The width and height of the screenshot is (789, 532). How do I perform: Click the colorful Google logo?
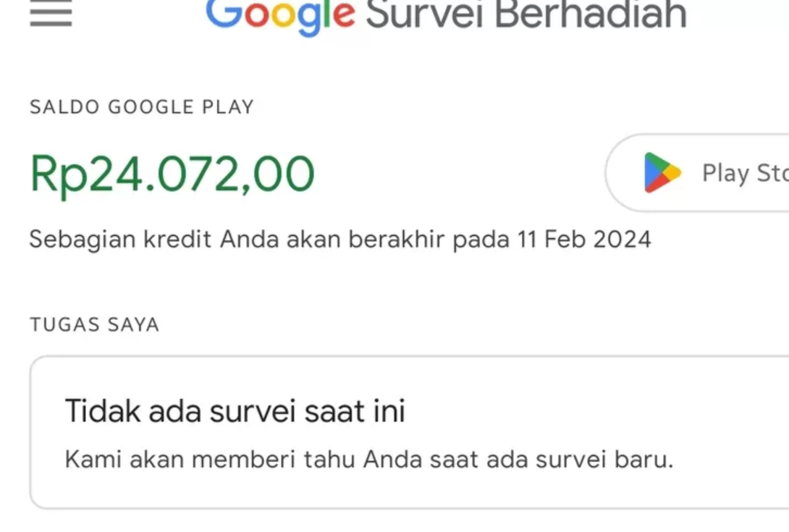[281, 14]
